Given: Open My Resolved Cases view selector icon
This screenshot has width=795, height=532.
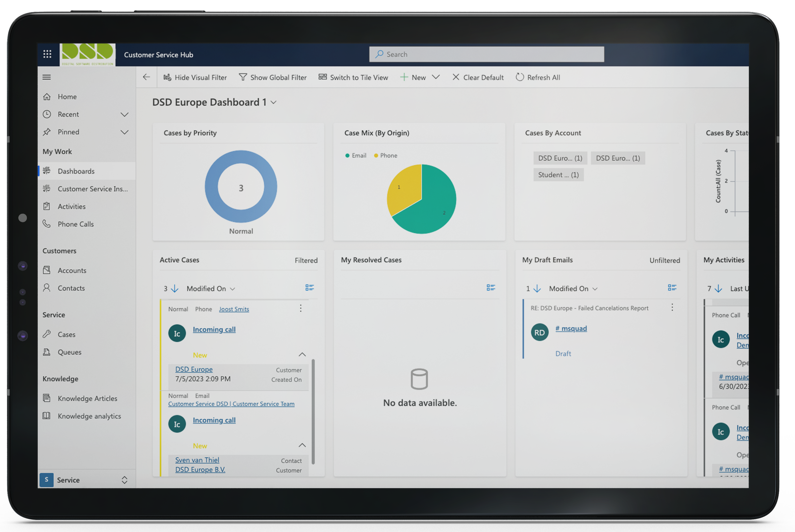Looking at the screenshot, I should point(491,288).
